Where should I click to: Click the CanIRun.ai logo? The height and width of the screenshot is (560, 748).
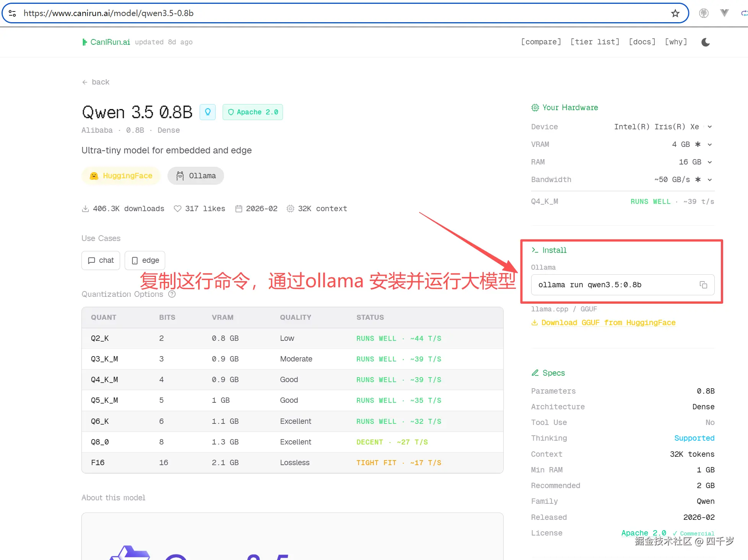pos(106,42)
